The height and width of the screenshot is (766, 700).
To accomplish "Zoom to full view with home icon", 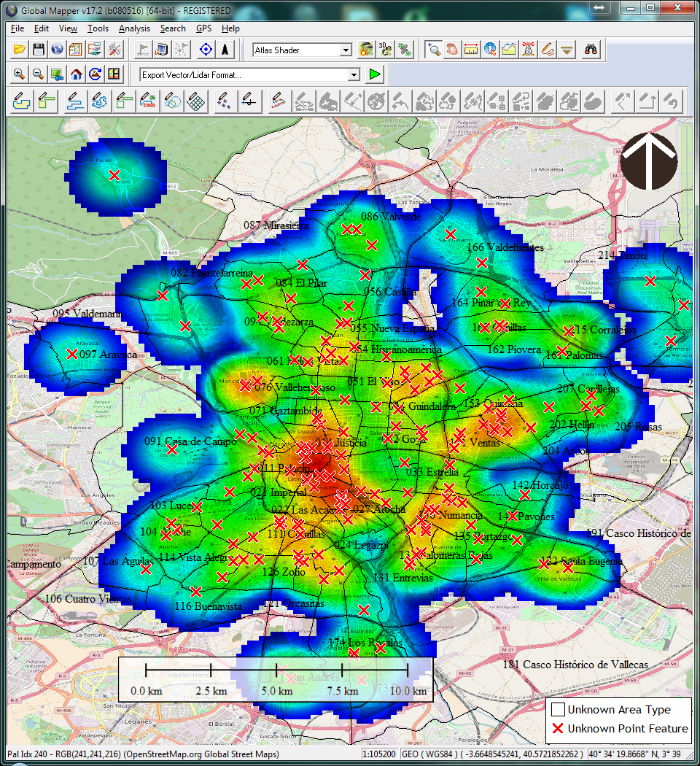I will [75, 74].
